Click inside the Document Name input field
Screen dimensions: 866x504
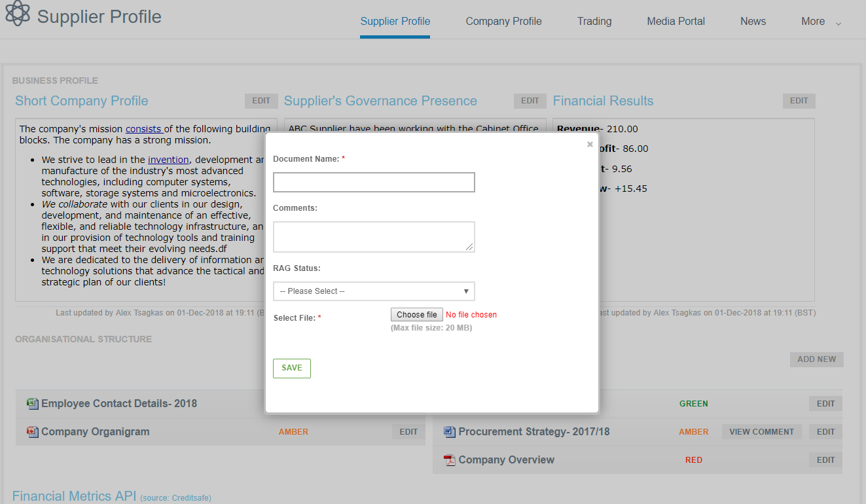click(x=373, y=182)
